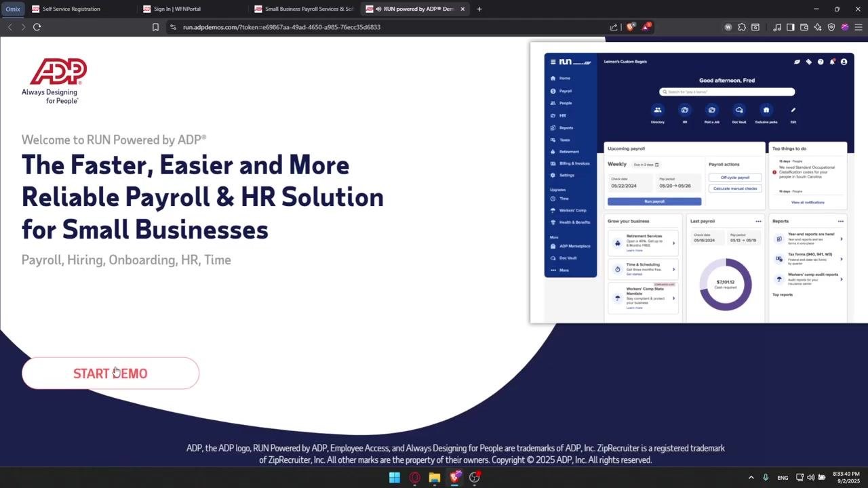Click 'Payroll, Hiring, Onboarding, HR, Time' subtitle
Viewport: 868px width, 488px height.
coord(126,260)
